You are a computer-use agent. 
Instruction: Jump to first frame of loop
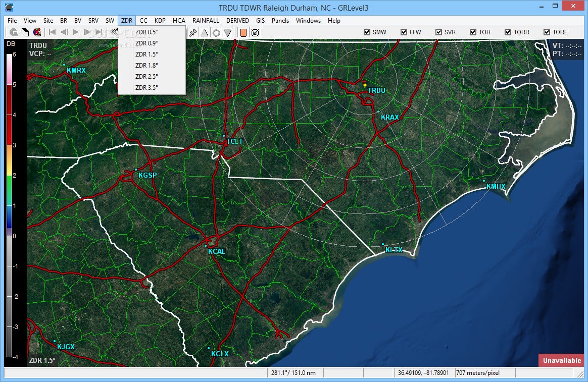[x=52, y=32]
